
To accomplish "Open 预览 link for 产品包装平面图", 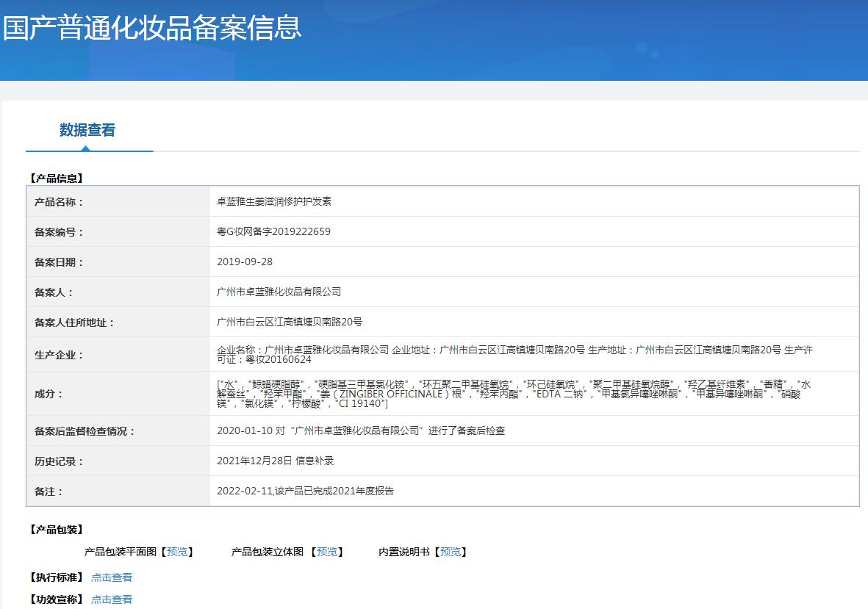I will [x=176, y=552].
